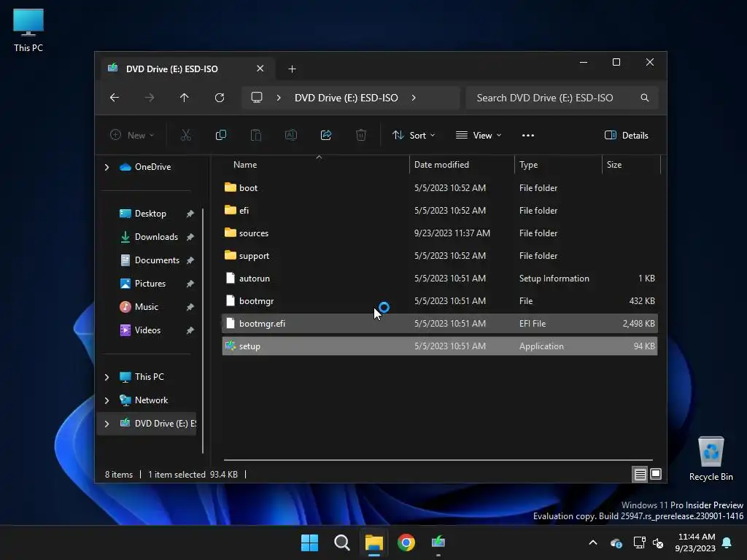Image resolution: width=747 pixels, height=560 pixels.
Task: Open Pictures in Quick access
Action: tap(150, 284)
